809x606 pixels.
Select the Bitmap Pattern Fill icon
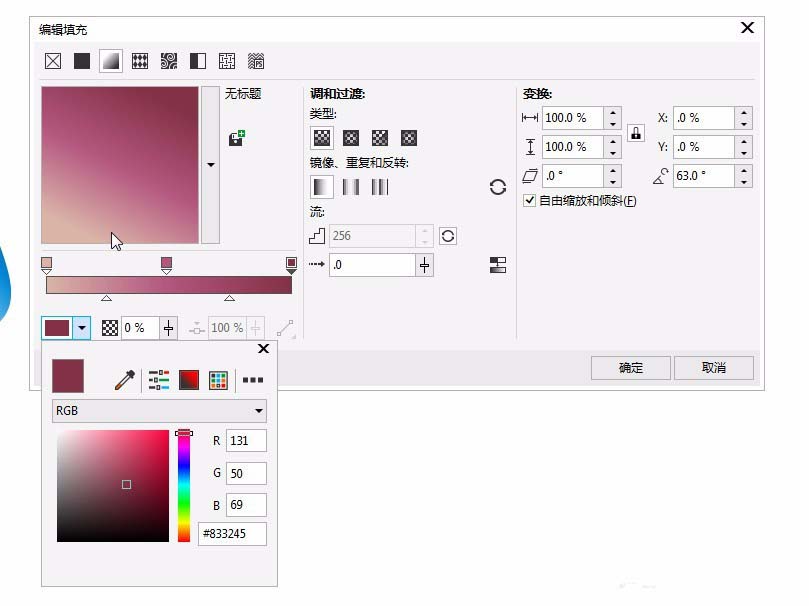[169, 61]
